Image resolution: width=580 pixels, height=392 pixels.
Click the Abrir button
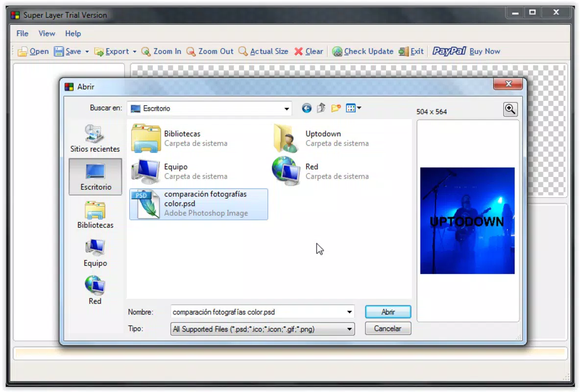tap(387, 312)
